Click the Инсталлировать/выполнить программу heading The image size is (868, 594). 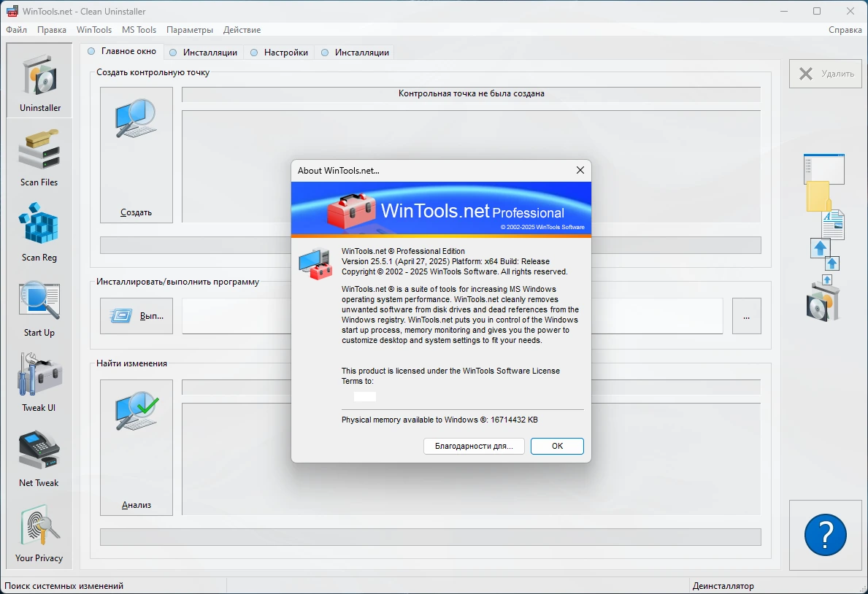177,282
